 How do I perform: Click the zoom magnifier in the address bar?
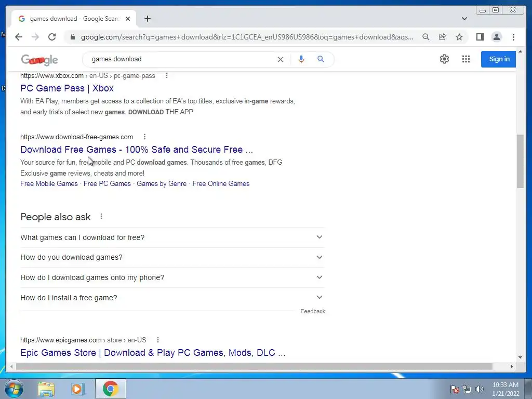click(426, 37)
